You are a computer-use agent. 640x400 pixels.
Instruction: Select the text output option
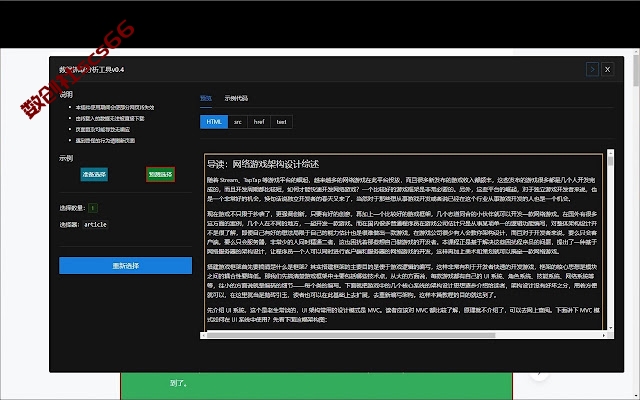coord(281,122)
